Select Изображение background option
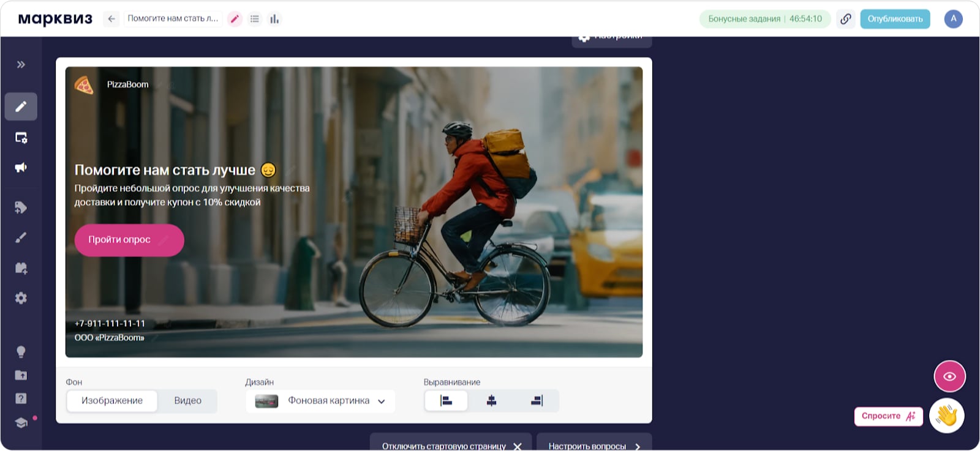This screenshot has width=980, height=451. pyautogui.click(x=112, y=401)
